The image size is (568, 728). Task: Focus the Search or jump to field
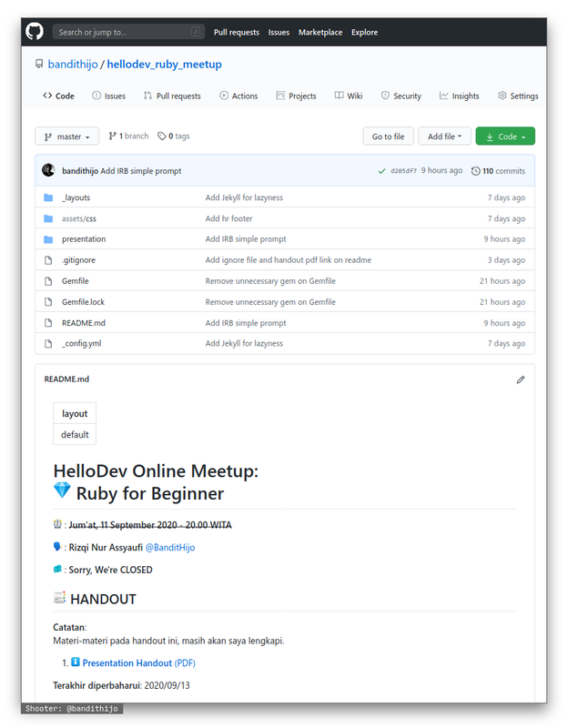[x=127, y=32]
